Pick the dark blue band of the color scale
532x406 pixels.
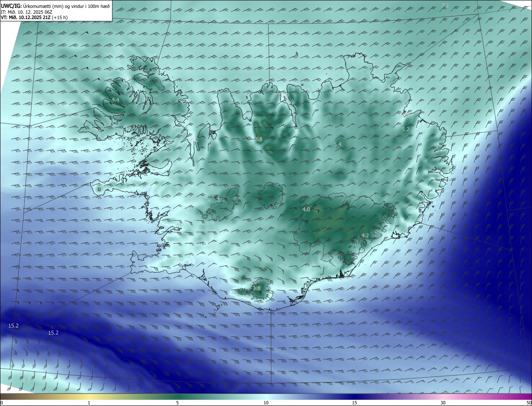click(x=355, y=396)
